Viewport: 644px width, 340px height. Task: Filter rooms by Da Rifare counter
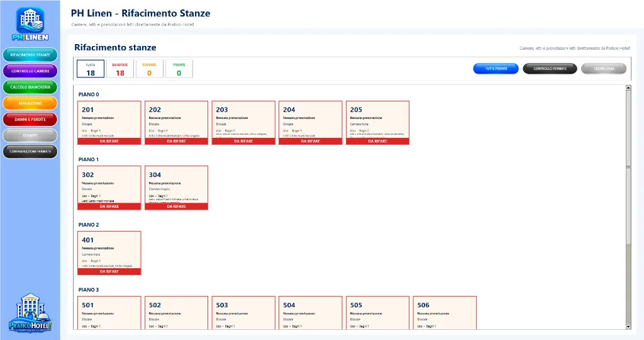click(x=120, y=69)
